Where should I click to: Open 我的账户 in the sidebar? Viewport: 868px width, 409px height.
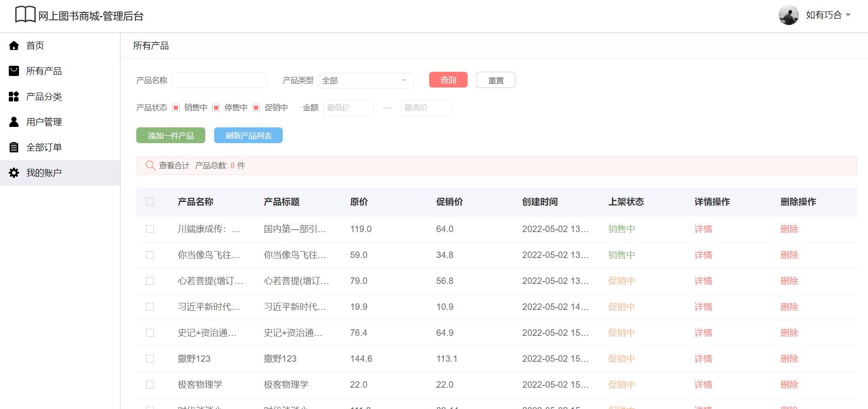tap(60, 173)
